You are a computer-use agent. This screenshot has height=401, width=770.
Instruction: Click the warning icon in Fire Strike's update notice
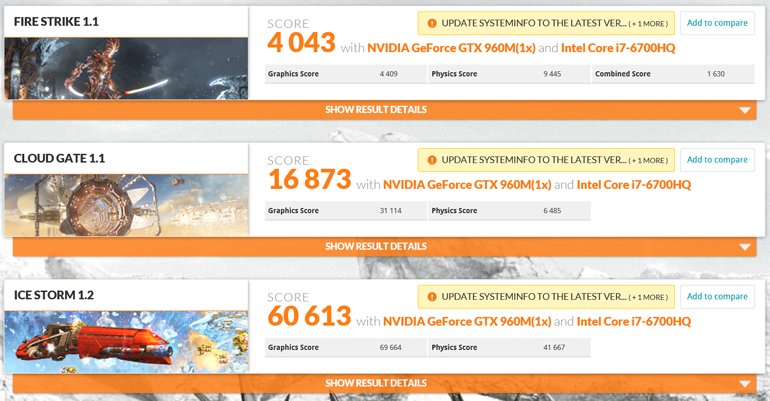(x=431, y=22)
